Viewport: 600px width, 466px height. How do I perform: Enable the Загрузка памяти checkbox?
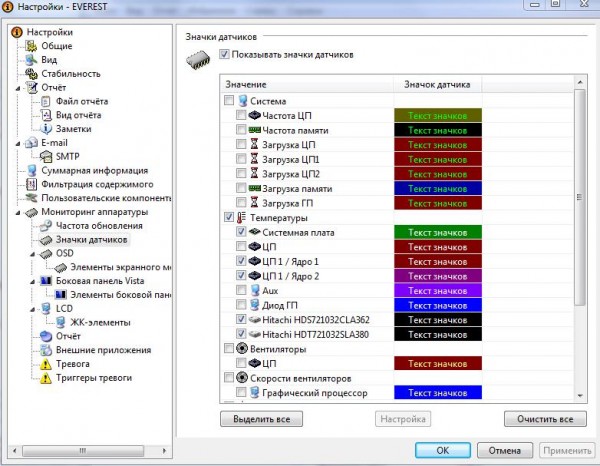click(240, 189)
